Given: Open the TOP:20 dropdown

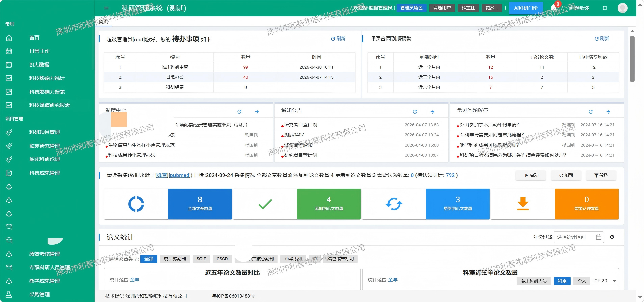Looking at the screenshot, I should point(604,281).
